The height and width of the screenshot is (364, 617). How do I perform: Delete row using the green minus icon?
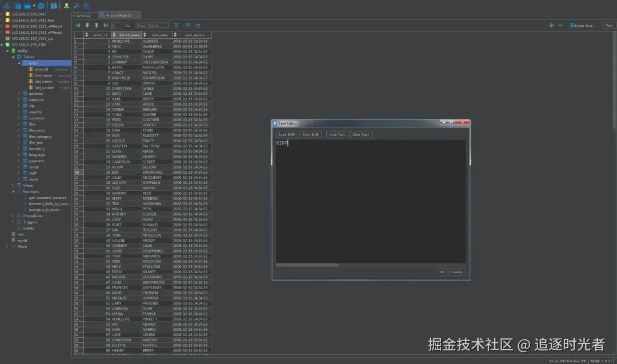[x=560, y=25]
